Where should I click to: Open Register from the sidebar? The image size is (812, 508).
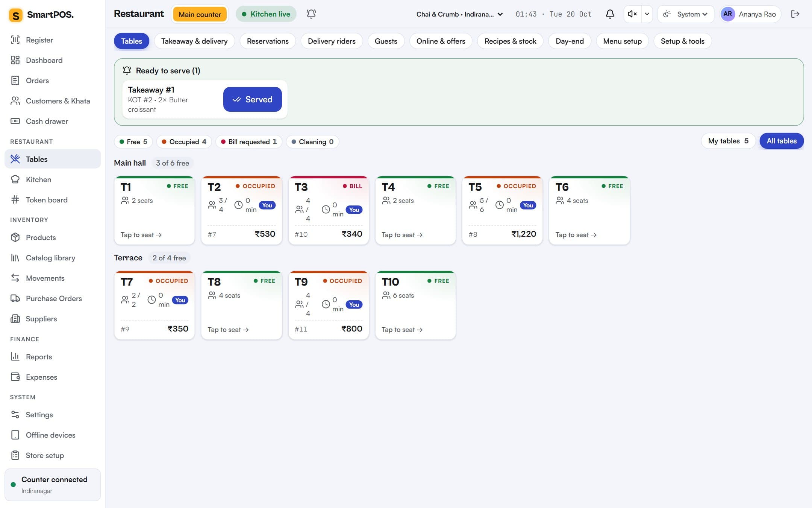(x=53, y=40)
